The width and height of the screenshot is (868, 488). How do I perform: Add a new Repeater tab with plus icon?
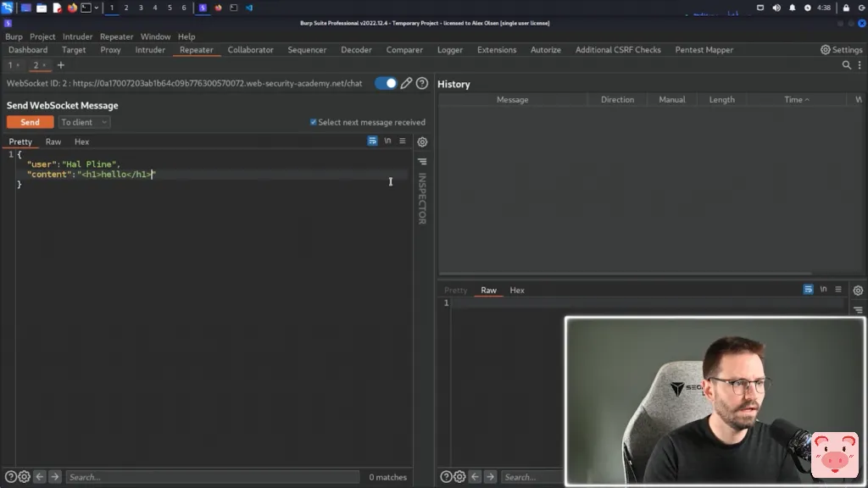pos(60,65)
